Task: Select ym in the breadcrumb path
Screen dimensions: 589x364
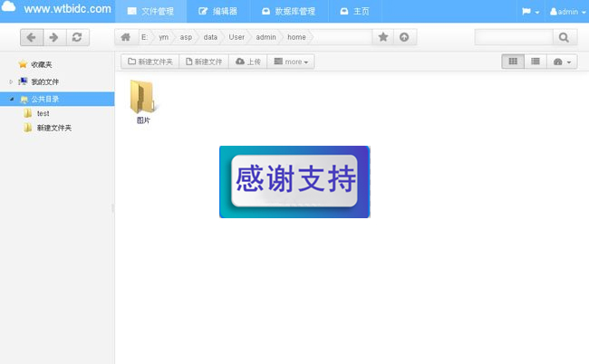Action: [163, 37]
